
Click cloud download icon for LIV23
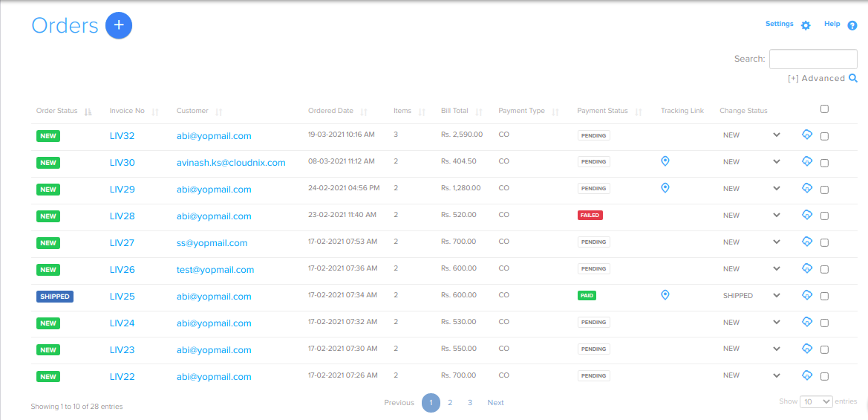click(x=806, y=349)
